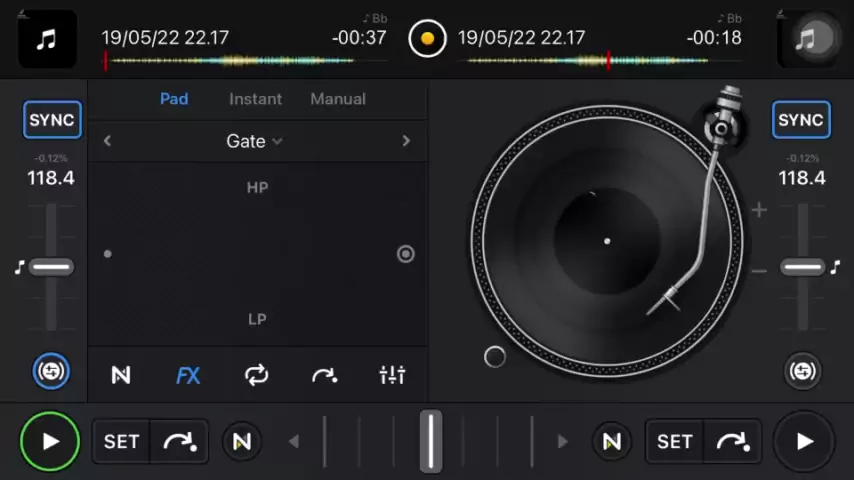Switch to the Instant tab
Viewport: 854px width, 480px height.
pyautogui.click(x=255, y=99)
